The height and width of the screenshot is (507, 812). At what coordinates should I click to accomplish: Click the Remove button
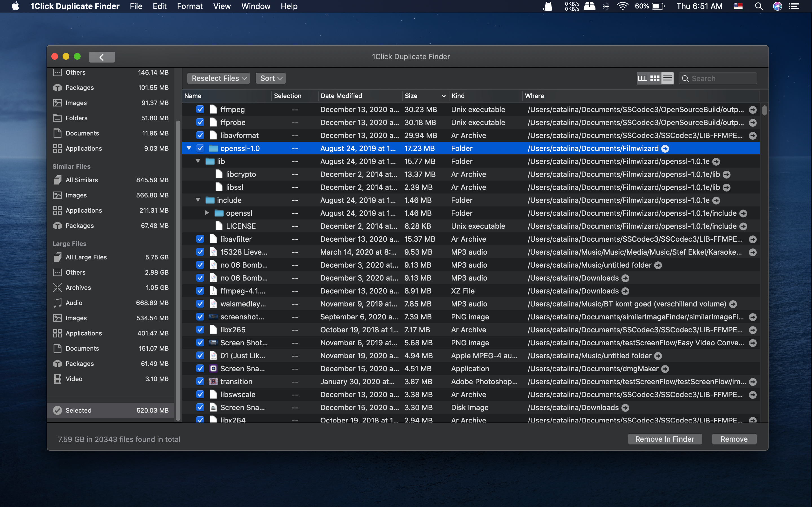[x=734, y=439]
